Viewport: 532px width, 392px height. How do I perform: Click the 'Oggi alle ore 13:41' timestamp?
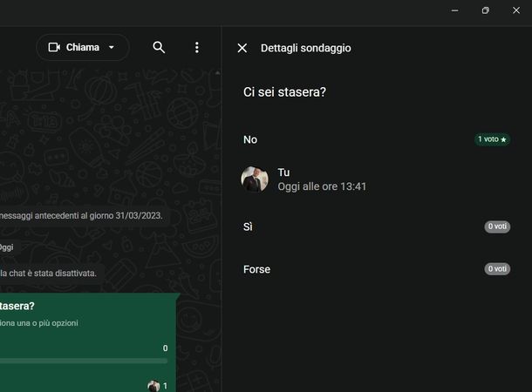point(322,186)
